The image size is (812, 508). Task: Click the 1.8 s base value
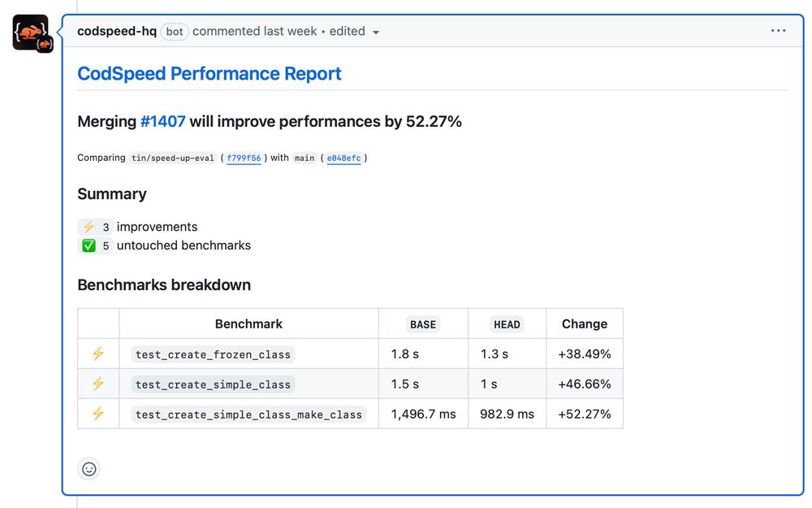405,354
